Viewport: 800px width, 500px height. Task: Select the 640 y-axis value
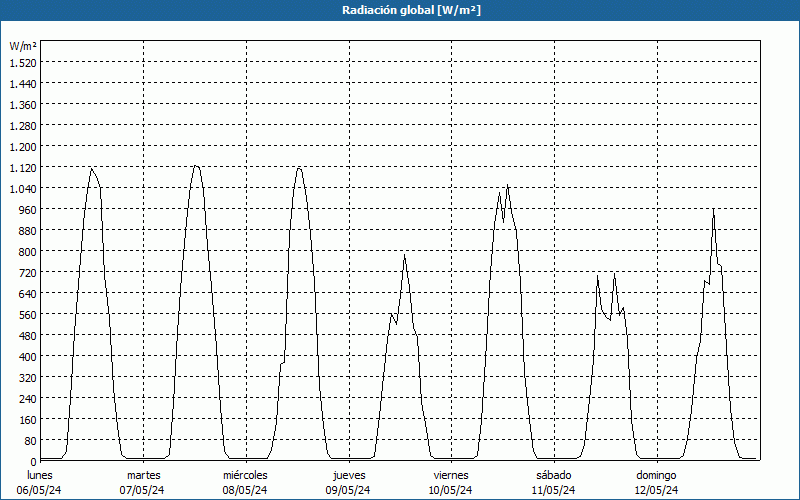[28, 293]
